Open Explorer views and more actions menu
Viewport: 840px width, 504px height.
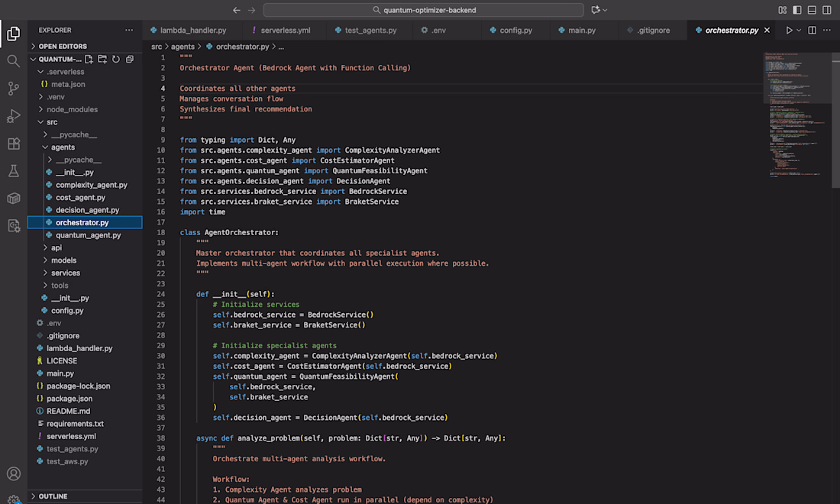click(129, 30)
